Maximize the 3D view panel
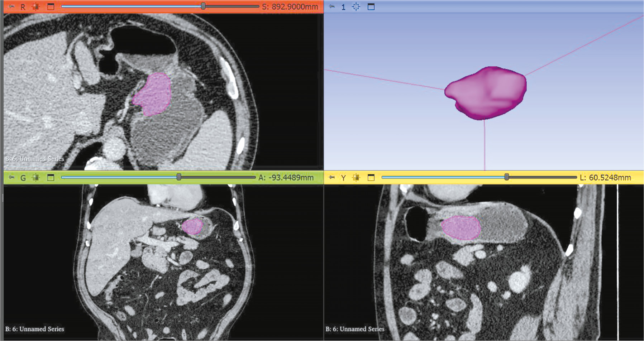This screenshot has height=341, width=644. (371, 7)
